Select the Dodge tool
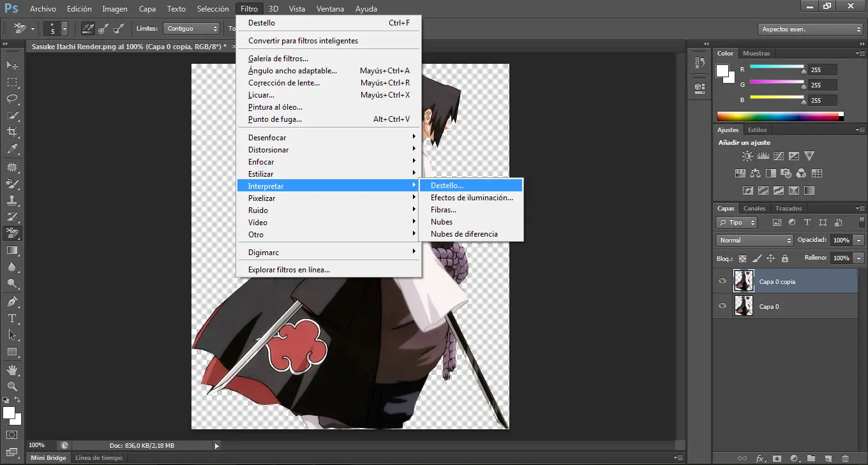Image resolution: width=868 pixels, height=465 pixels. (11, 283)
